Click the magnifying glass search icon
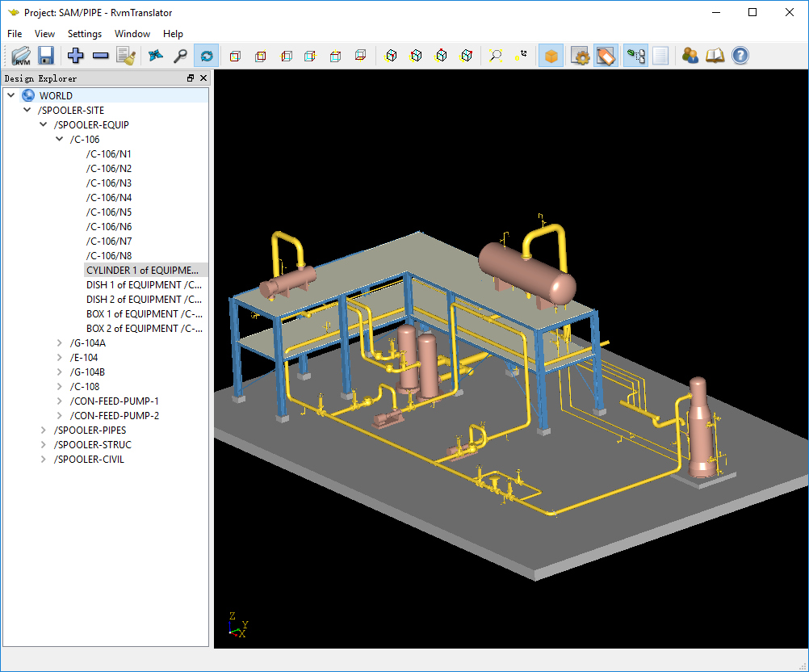This screenshot has width=809, height=672. click(181, 56)
